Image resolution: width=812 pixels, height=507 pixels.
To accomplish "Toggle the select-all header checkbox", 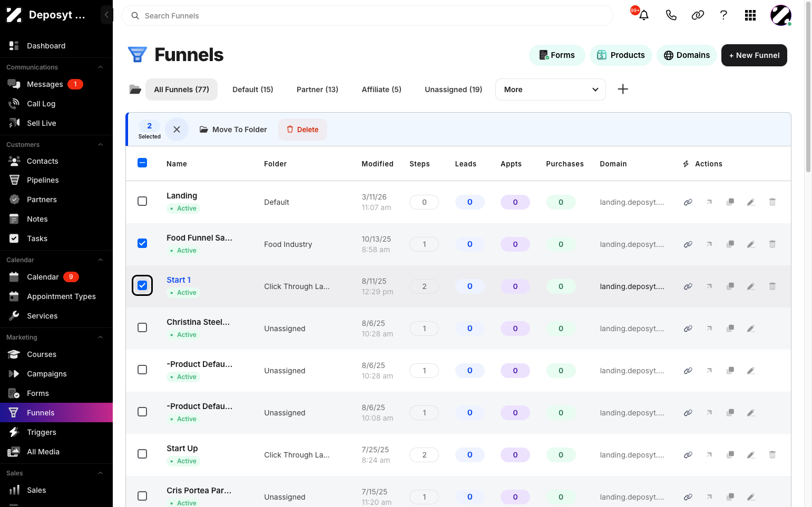I will pyautogui.click(x=142, y=163).
